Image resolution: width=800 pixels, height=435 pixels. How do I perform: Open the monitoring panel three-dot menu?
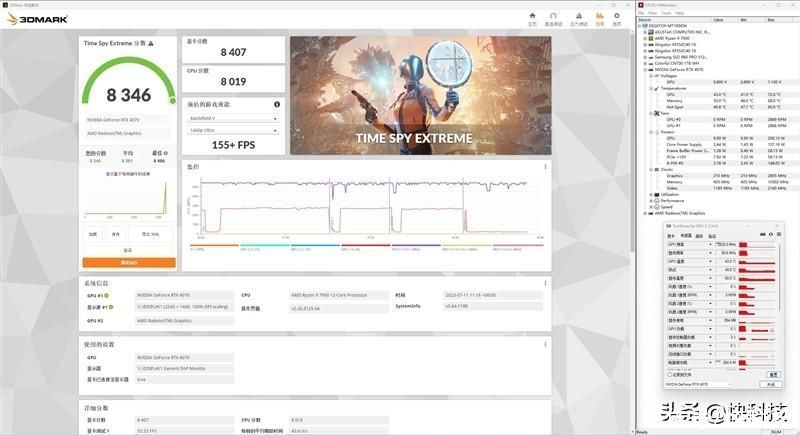point(545,167)
